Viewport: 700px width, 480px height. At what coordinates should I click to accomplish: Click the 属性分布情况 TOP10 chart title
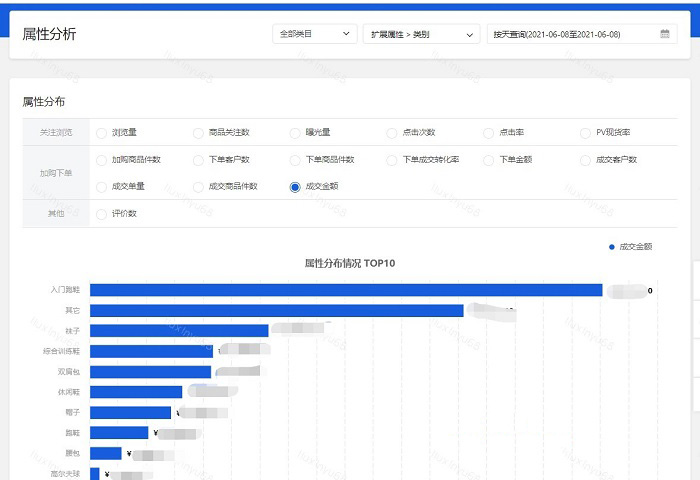[x=350, y=263]
